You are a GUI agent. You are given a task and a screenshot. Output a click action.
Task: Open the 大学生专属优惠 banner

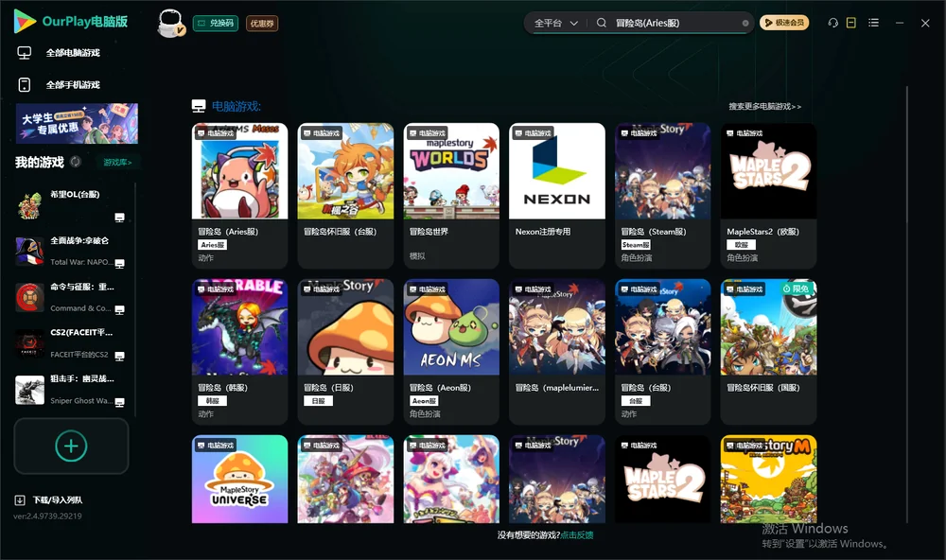[x=78, y=123]
